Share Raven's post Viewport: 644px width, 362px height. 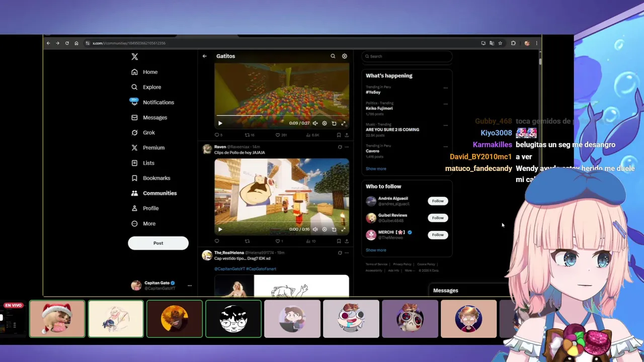(347, 241)
